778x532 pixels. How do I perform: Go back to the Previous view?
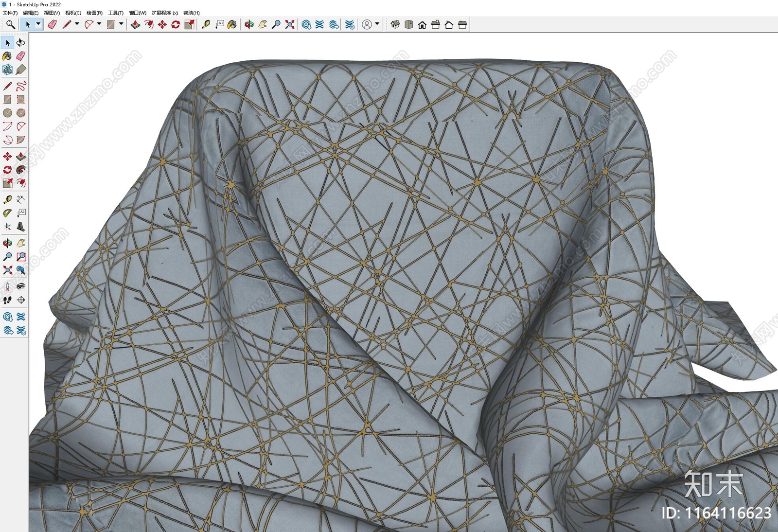(x=21, y=270)
